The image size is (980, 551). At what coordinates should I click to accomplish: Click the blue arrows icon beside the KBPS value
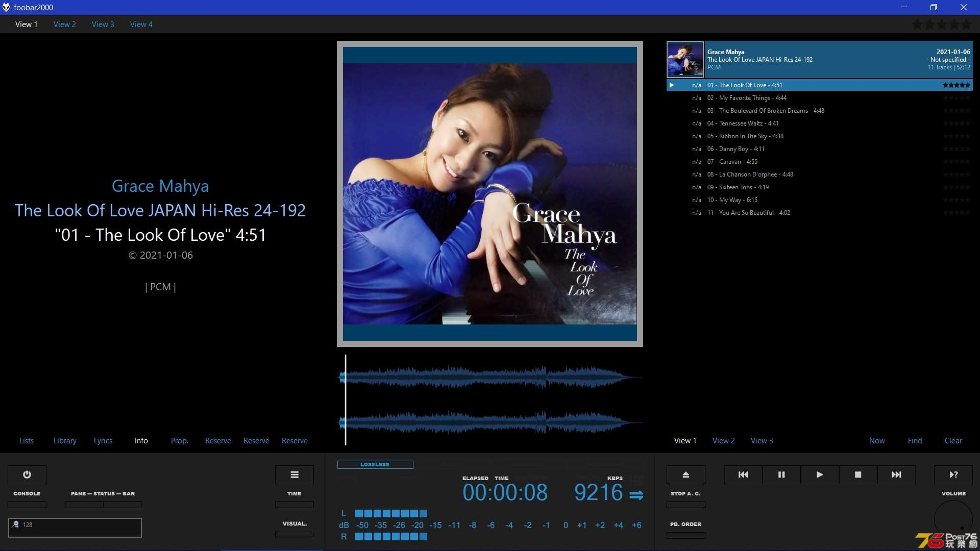click(636, 495)
